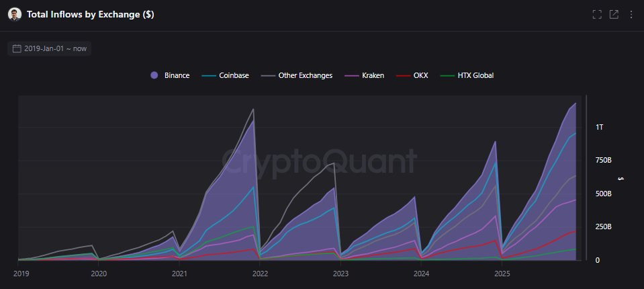Click the 2024 x-axis label

point(420,273)
